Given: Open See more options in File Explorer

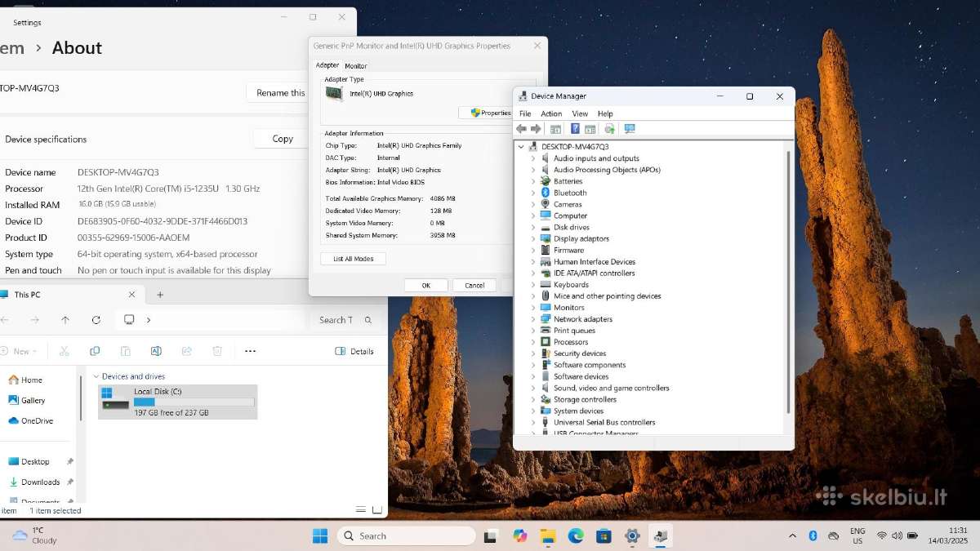Looking at the screenshot, I should point(251,351).
